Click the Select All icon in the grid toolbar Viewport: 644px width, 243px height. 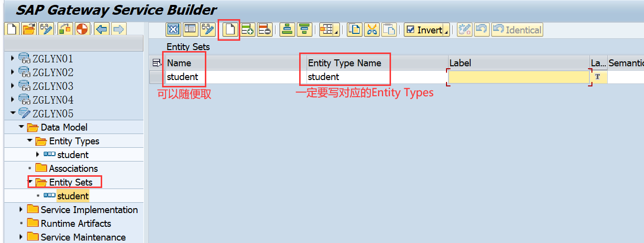click(x=173, y=30)
